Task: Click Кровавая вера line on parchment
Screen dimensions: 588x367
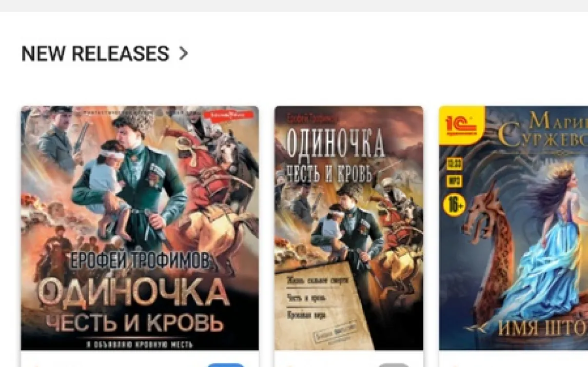Action: pos(306,315)
